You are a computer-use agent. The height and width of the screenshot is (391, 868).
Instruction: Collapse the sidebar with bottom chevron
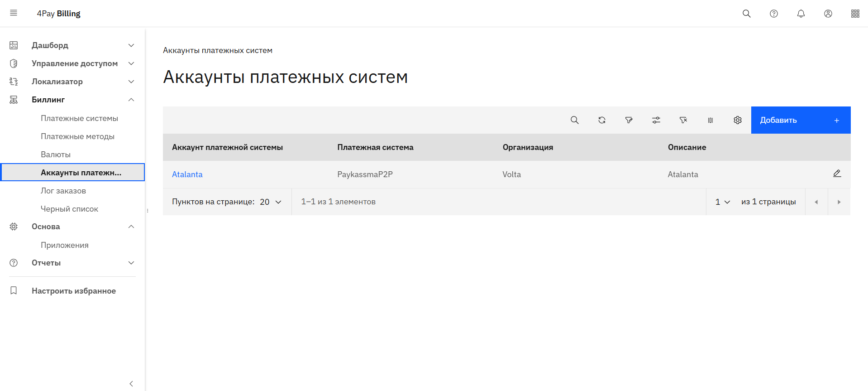click(131, 384)
